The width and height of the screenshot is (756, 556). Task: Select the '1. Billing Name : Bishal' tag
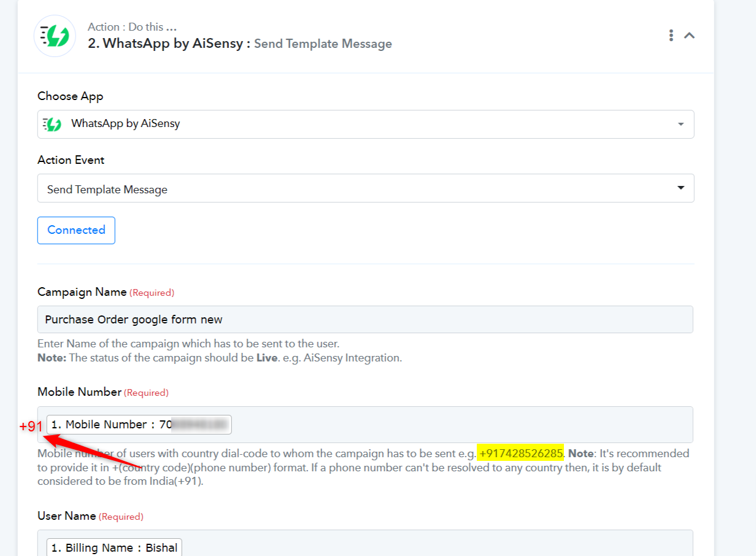pyautogui.click(x=114, y=548)
